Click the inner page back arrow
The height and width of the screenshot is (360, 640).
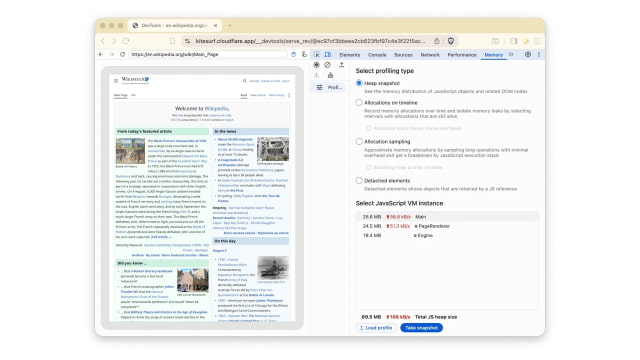point(101,54)
